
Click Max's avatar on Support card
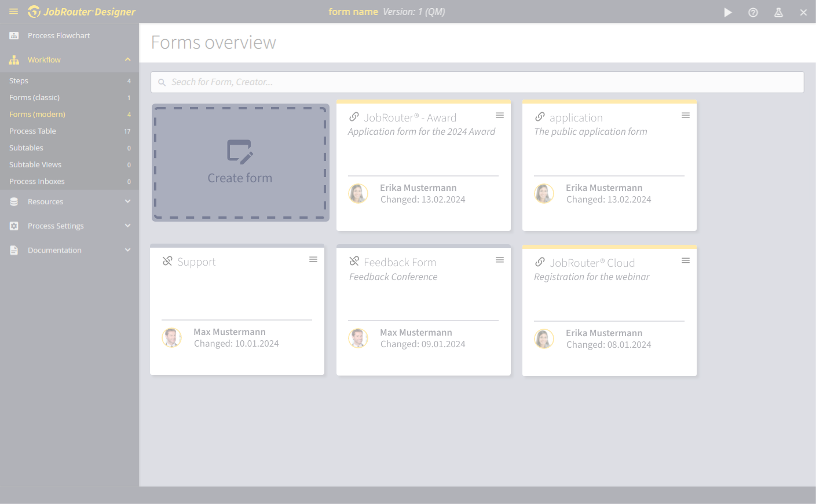click(172, 337)
